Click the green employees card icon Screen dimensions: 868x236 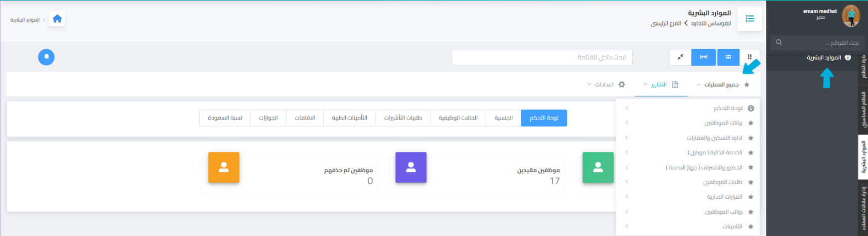[x=598, y=168]
